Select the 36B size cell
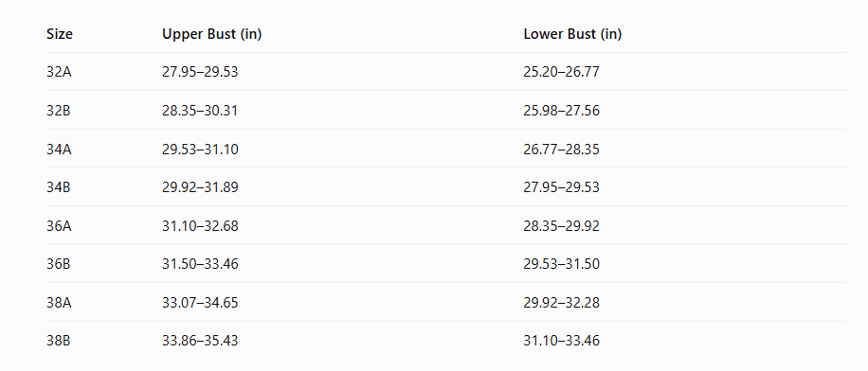Viewport: 868px width, 371px height. click(x=59, y=264)
